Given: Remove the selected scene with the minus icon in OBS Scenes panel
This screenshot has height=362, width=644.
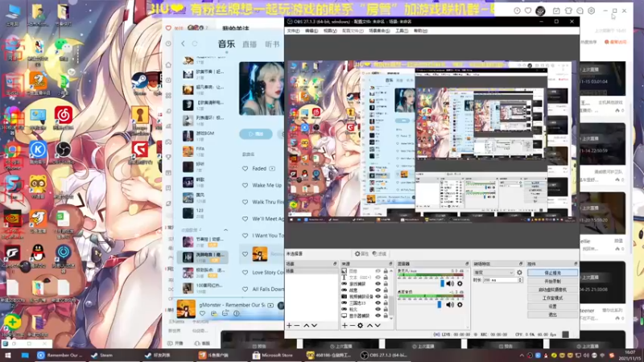Looking at the screenshot, I should click(x=297, y=326).
